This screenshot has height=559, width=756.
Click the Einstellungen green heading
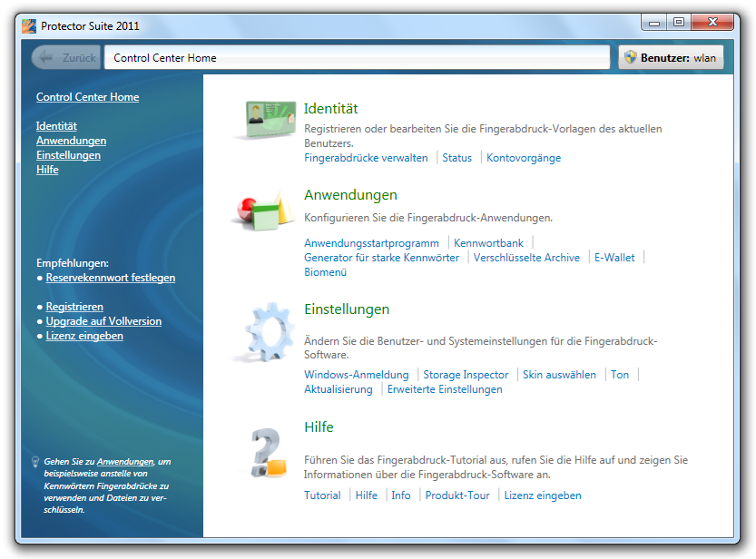click(x=347, y=309)
